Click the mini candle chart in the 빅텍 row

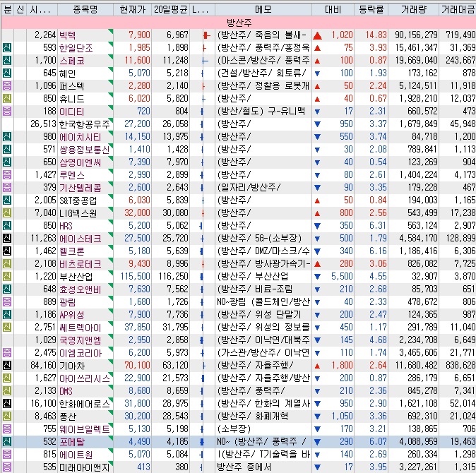207,35
